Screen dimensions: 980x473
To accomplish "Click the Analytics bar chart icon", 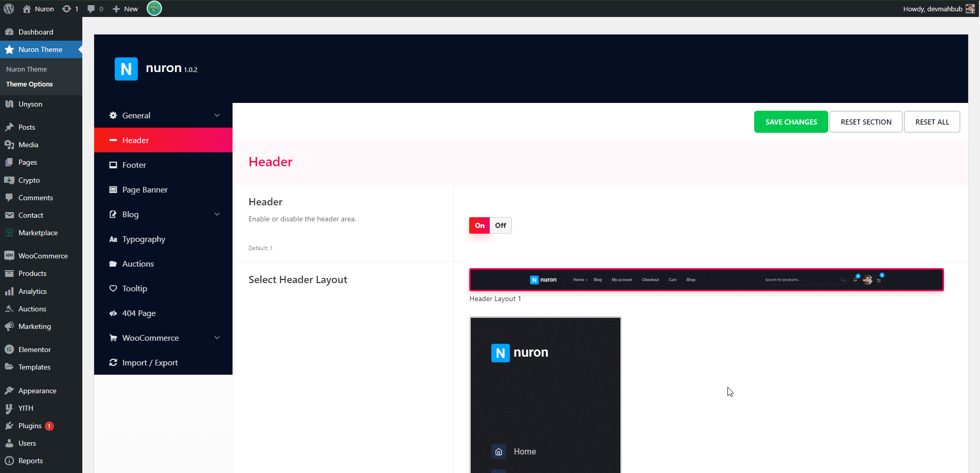I will pyautogui.click(x=9, y=291).
